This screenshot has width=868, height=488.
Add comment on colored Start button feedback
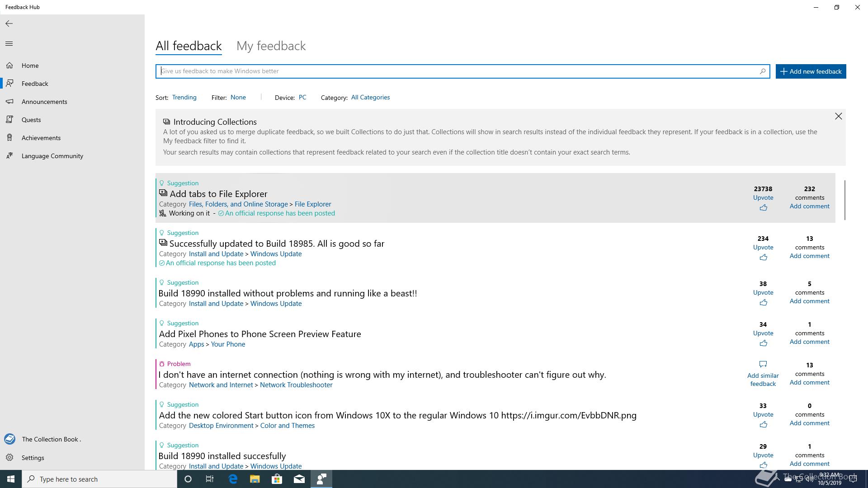point(810,423)
